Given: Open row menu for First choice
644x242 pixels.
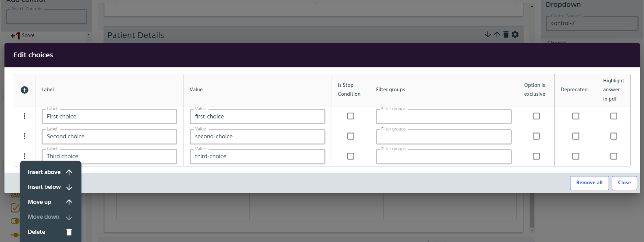Looking at the screenshot, I should (24, 116).
